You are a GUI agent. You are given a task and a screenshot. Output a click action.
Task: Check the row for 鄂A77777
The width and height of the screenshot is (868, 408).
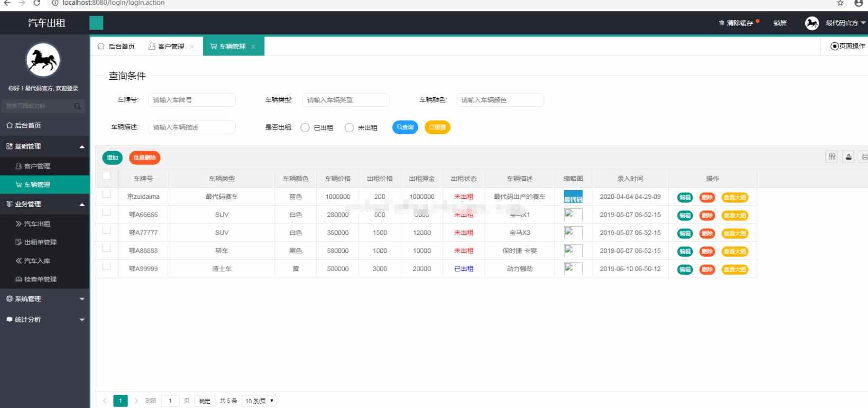pos(106,230)
